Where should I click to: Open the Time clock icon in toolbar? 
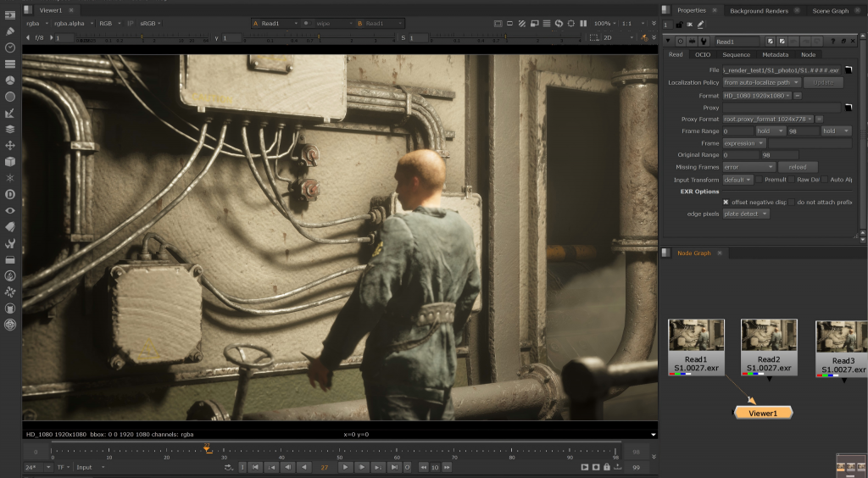(10, 47)
